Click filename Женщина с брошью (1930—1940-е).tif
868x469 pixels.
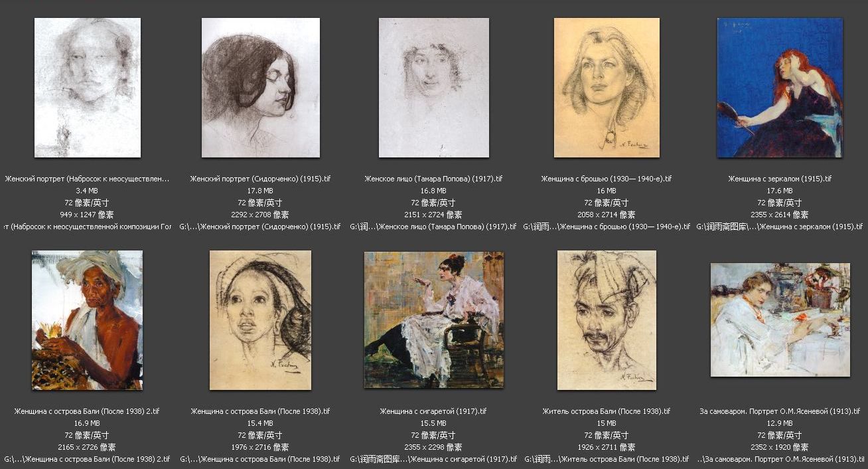click(607, 179)
